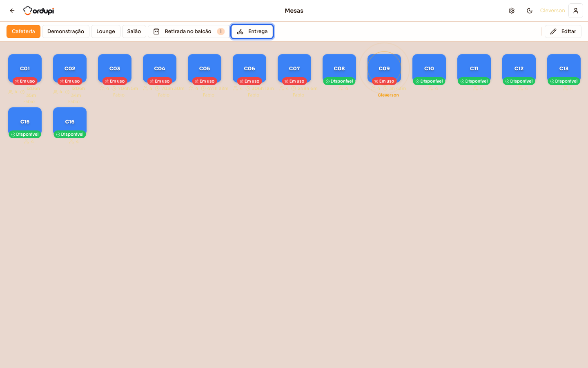Select table C07
This screenshot has height=368, width=588.
point(294,69)
